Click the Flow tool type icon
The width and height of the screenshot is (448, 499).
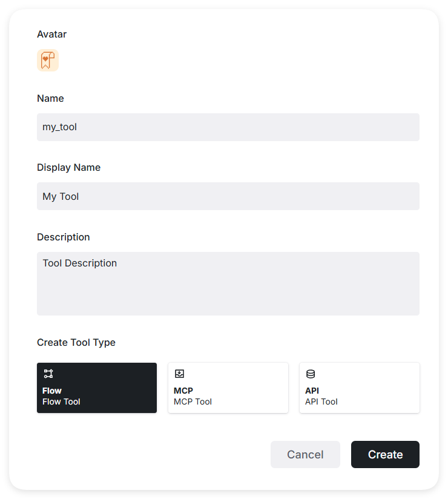pos(48,374)
